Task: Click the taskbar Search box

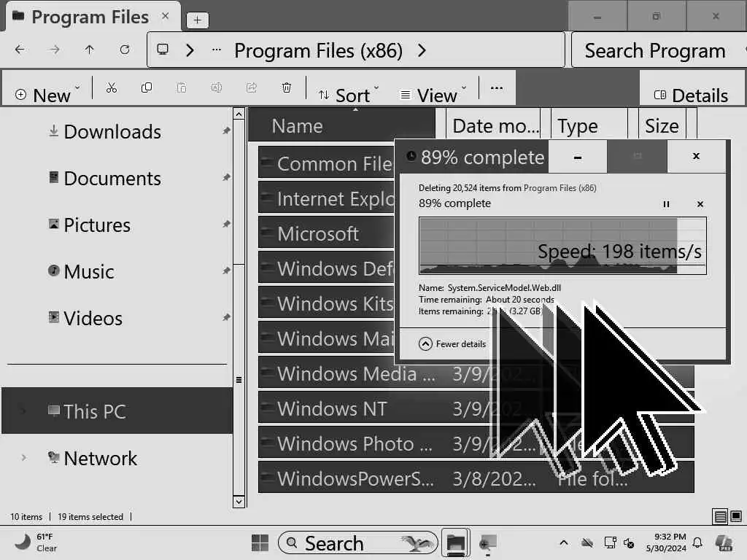Action: pyautogui.click(x=357, y=542)
